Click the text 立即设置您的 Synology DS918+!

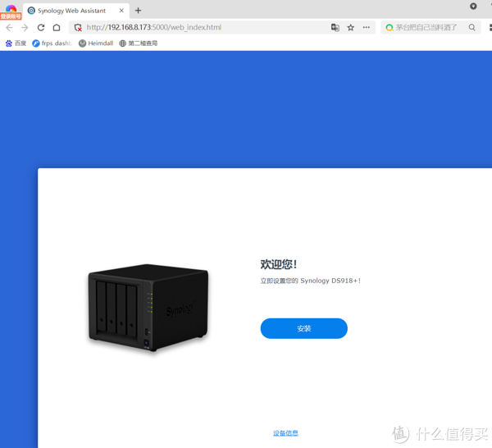pyautogui.click(x=310, y=281)
